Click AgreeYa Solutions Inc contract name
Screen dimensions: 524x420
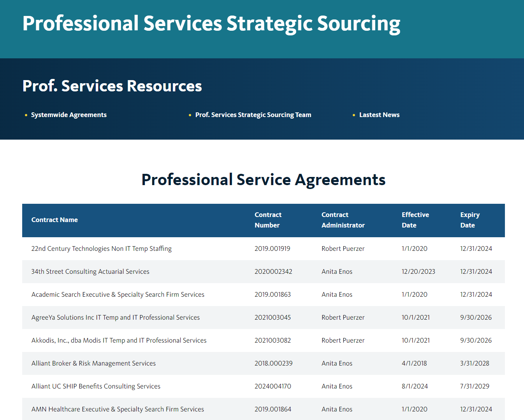(x=115, y=317)
